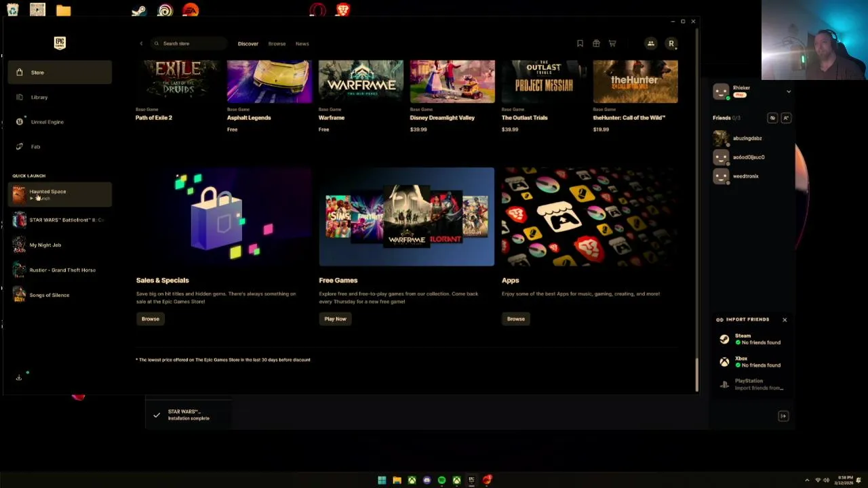
Task: Open the taskbar clock and date
Action: (845, 481)
